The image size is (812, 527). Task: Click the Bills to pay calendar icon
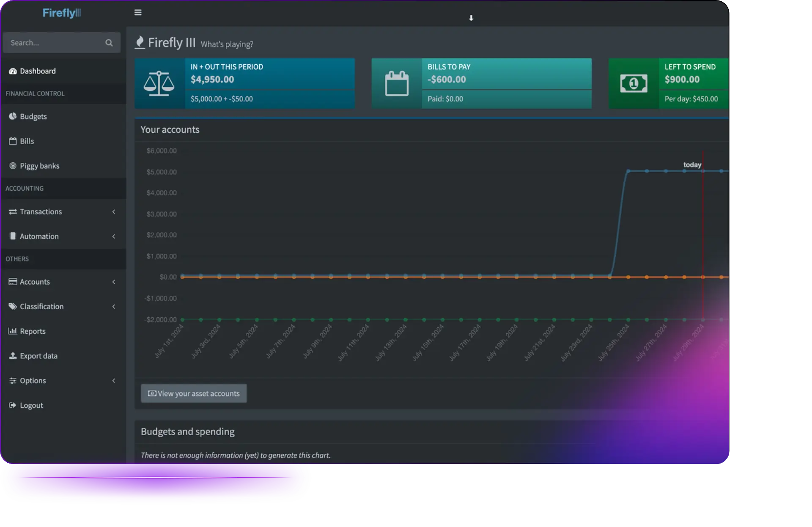click(x=397, y=83)
